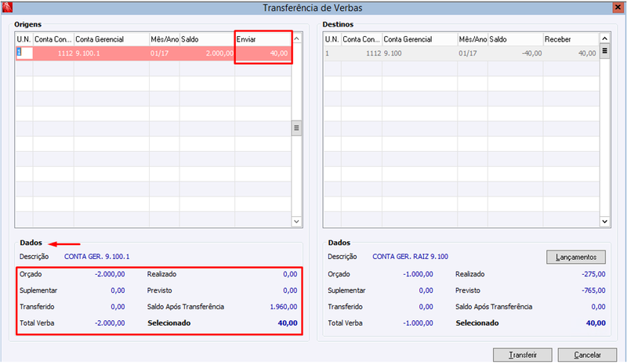Click Saldo column header in Destinos
The width and height of the screenshot is (627, 364).
pos(516,39)
